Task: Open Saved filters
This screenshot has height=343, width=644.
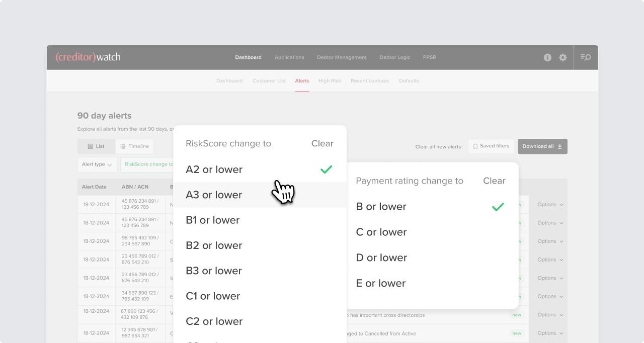Action: (491, 146)
